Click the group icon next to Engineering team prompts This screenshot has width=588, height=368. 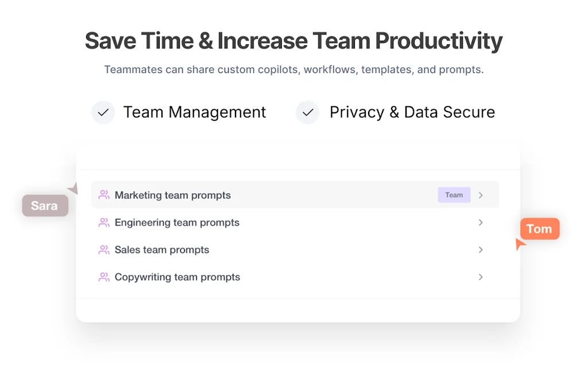(104, 223)
